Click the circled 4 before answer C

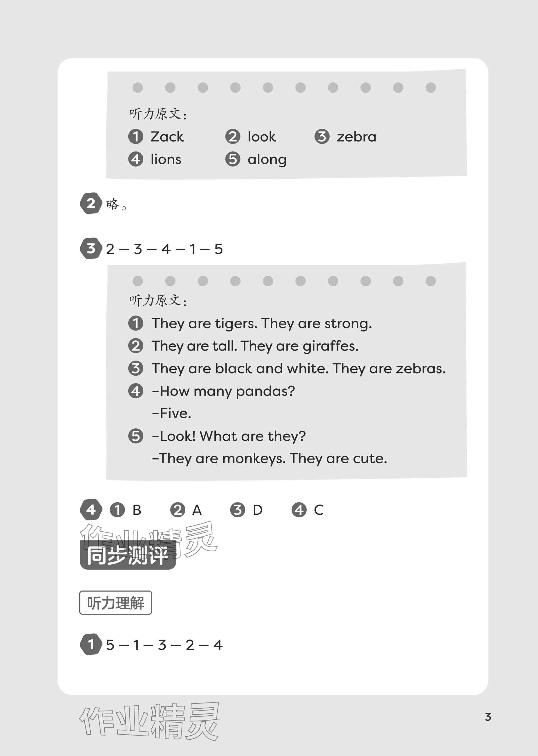pos(299,510)
